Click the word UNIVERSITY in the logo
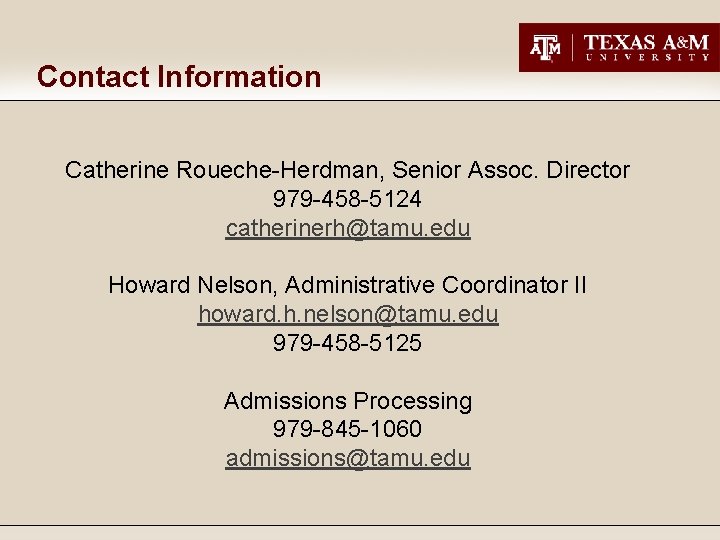Viewport: 720px width, 540px height. (x=646, y=58)
